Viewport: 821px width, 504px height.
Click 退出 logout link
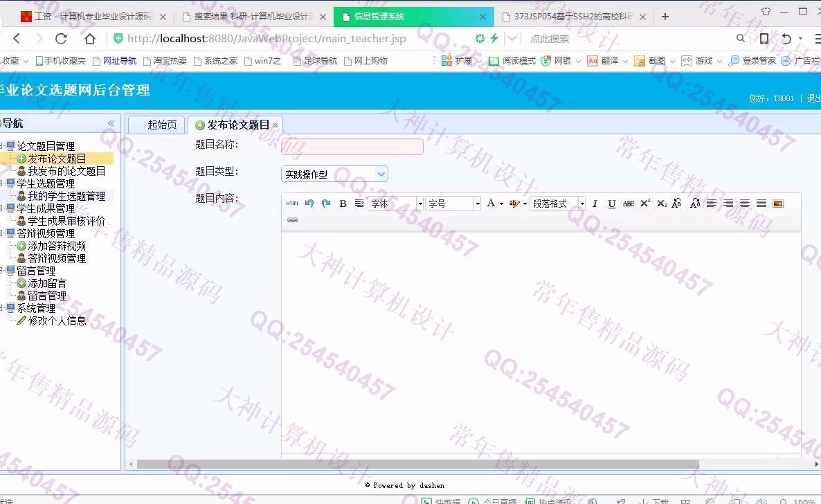point(813,98)
